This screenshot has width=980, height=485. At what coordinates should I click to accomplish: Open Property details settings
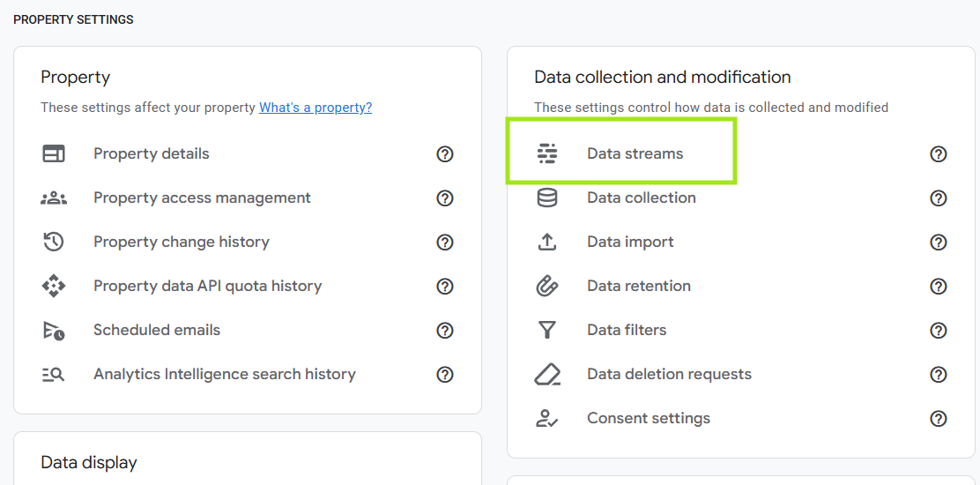(152, 153)
